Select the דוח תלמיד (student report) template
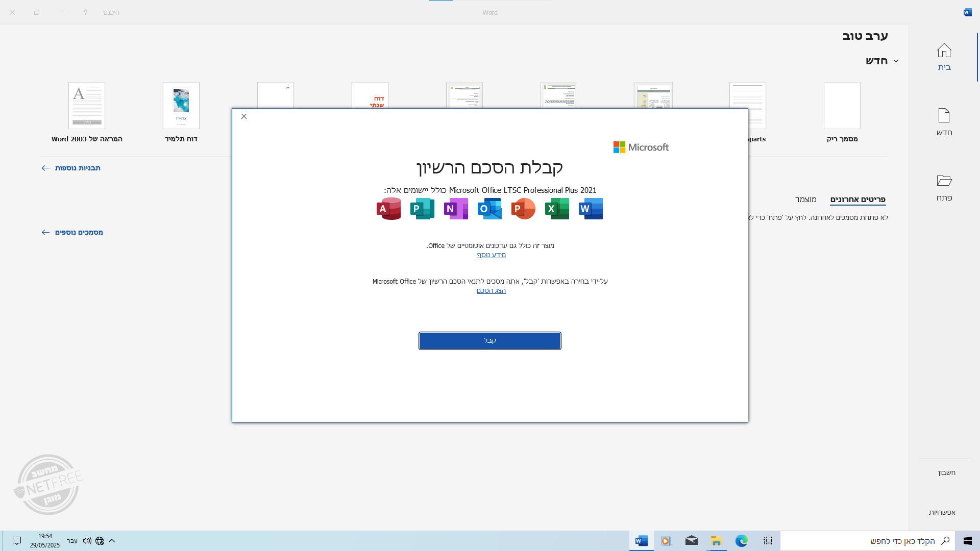 click(x=181, y=113)
